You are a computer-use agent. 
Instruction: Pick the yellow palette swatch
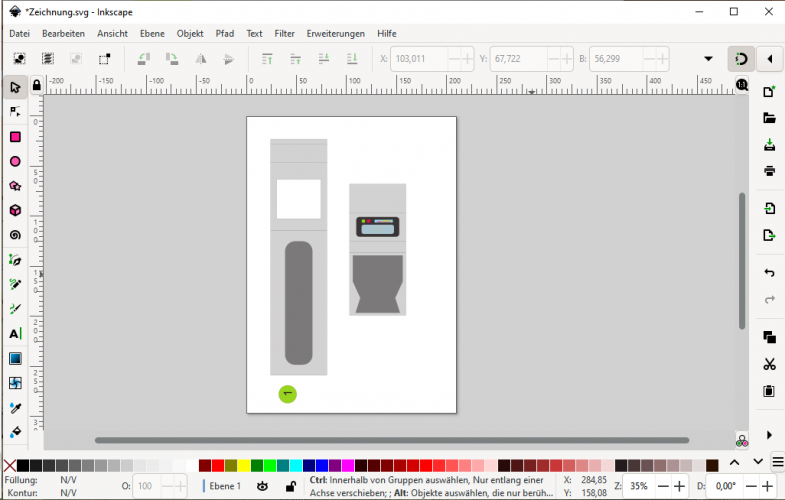pyautogui.click(x=244, y=466)
